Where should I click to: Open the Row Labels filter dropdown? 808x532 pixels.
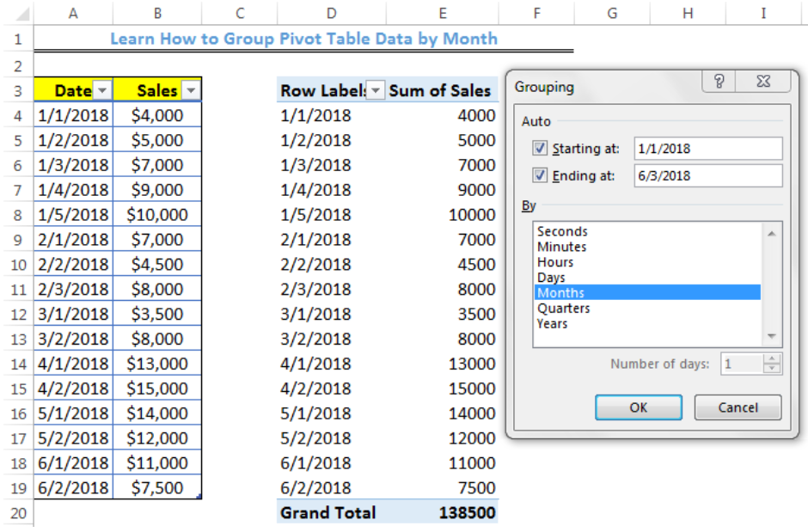(x=375, y=89)
